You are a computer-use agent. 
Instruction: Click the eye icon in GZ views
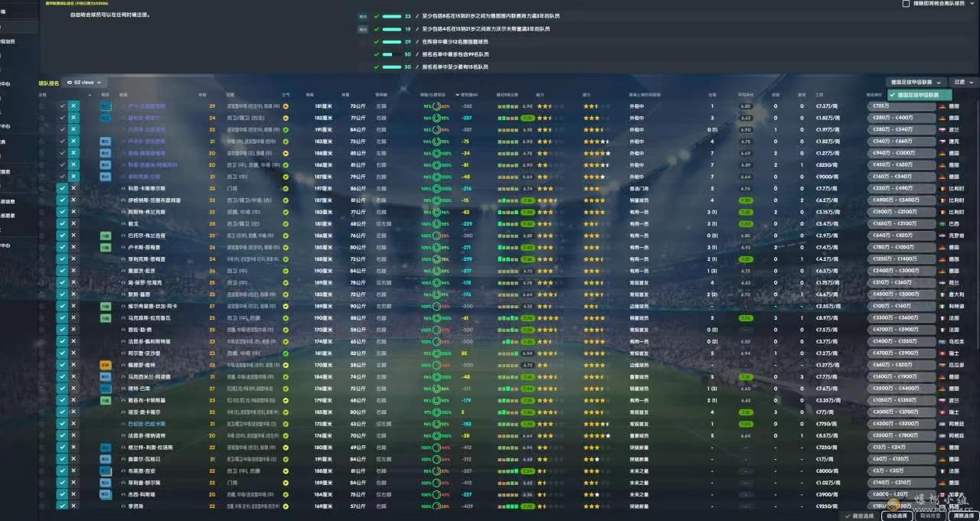pyautogui.click(x=70, y=83)
